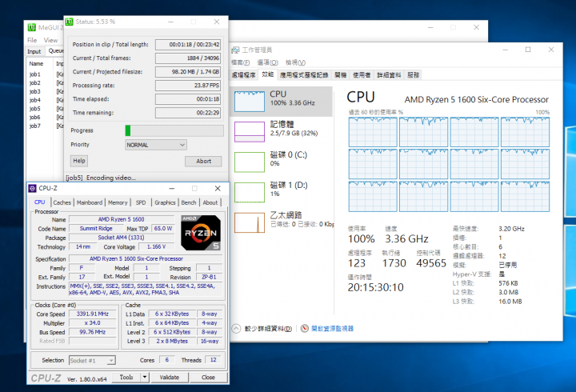Switch to the Queue tab in MeGUI

click(55, 50)
